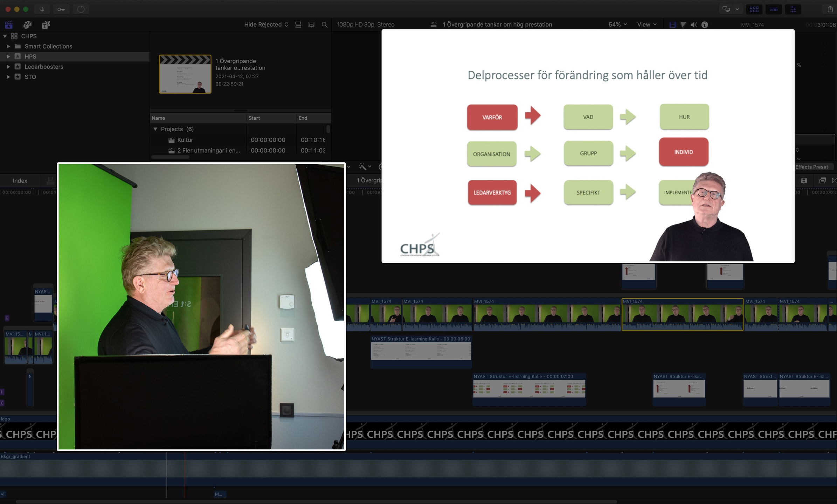Select the Kultur project row
The height and width of the screenshot is (504, 837).
coord(185,140)
